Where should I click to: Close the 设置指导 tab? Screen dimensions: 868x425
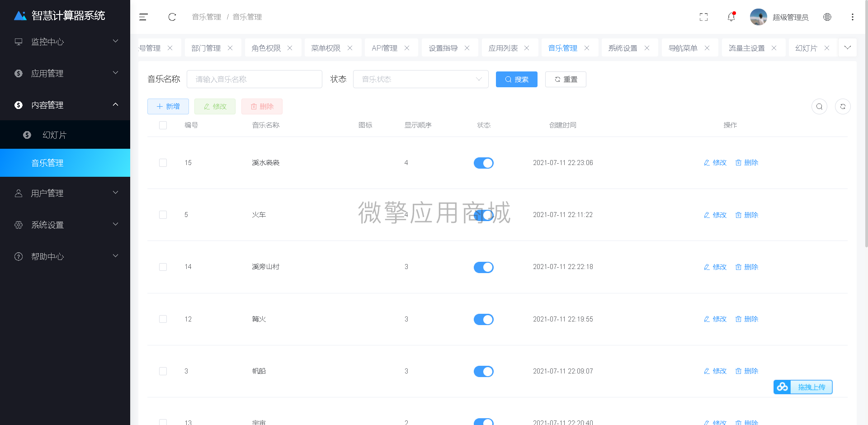click(467, 48)
